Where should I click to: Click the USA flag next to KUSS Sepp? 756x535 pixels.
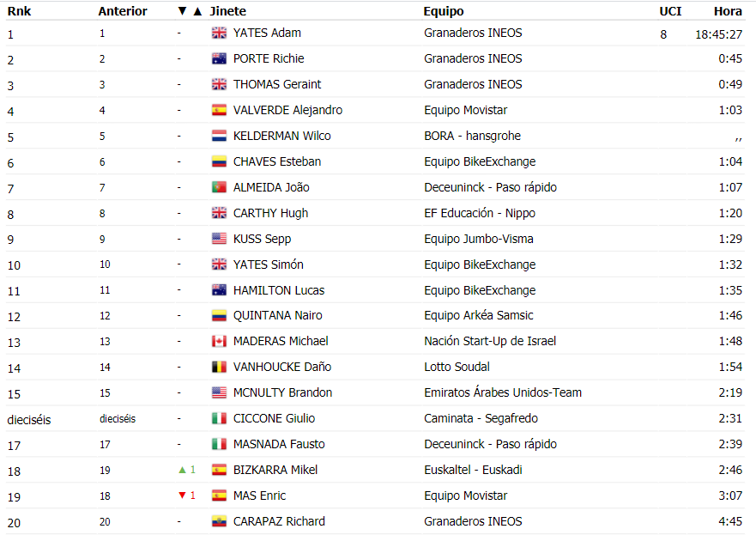click(219, 239)
